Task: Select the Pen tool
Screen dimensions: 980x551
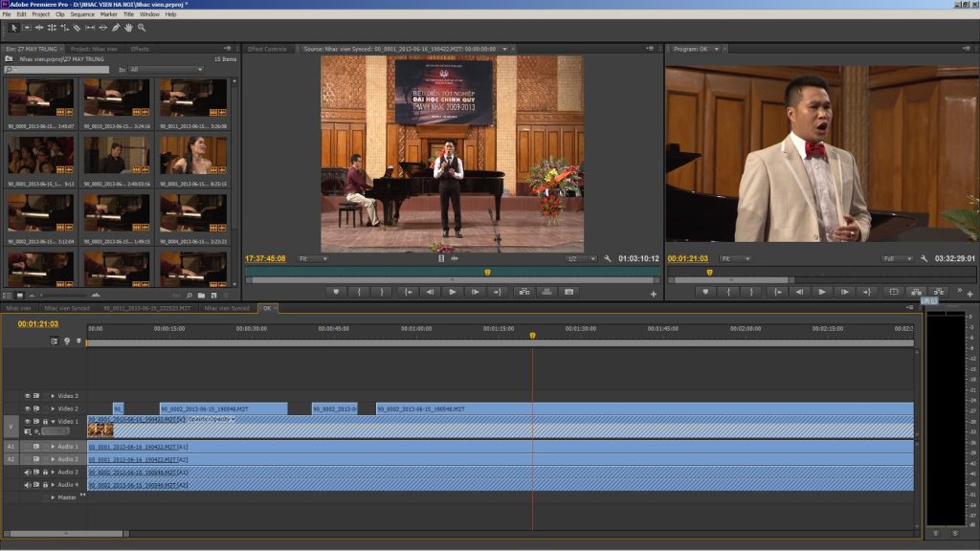Action: [x=116, y=28]
